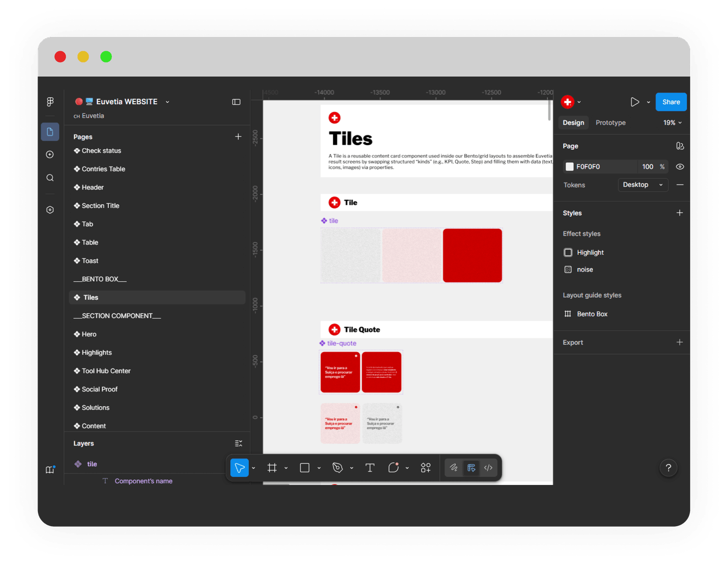Open the Tool Hub Center page
The width and height of the screenshot is (728, 565).
(106, 371)
